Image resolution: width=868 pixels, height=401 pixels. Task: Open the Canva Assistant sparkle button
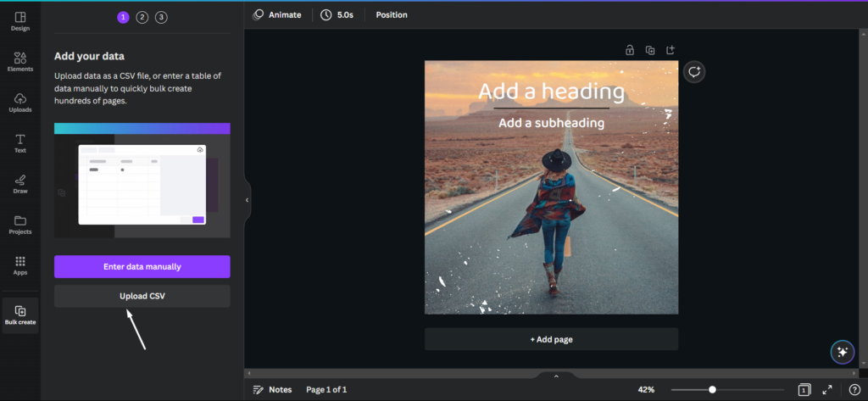click(x=843, y=352)
